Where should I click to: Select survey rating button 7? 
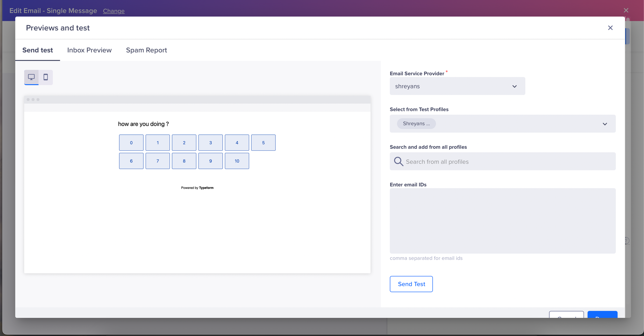[x=157, y=161]
